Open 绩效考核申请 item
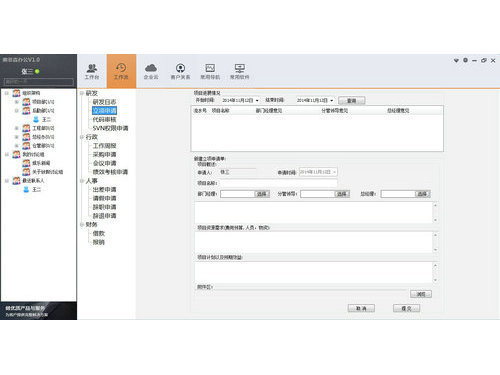Viewport: 500px width, 375px height. click(110, 172)
